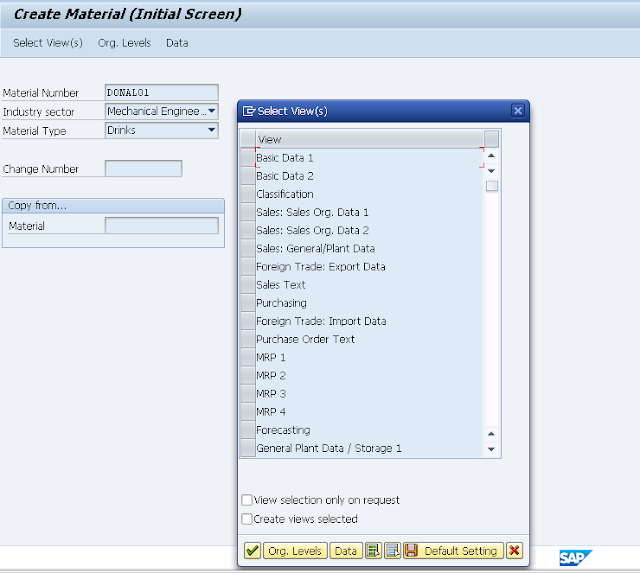Confirm selection with the green checkmark button

click(252, 551)
